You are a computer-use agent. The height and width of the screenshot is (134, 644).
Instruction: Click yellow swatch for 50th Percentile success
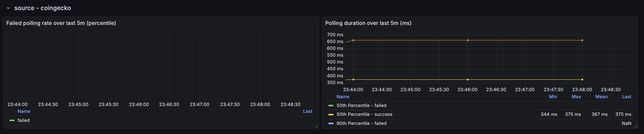coord(331,114)
